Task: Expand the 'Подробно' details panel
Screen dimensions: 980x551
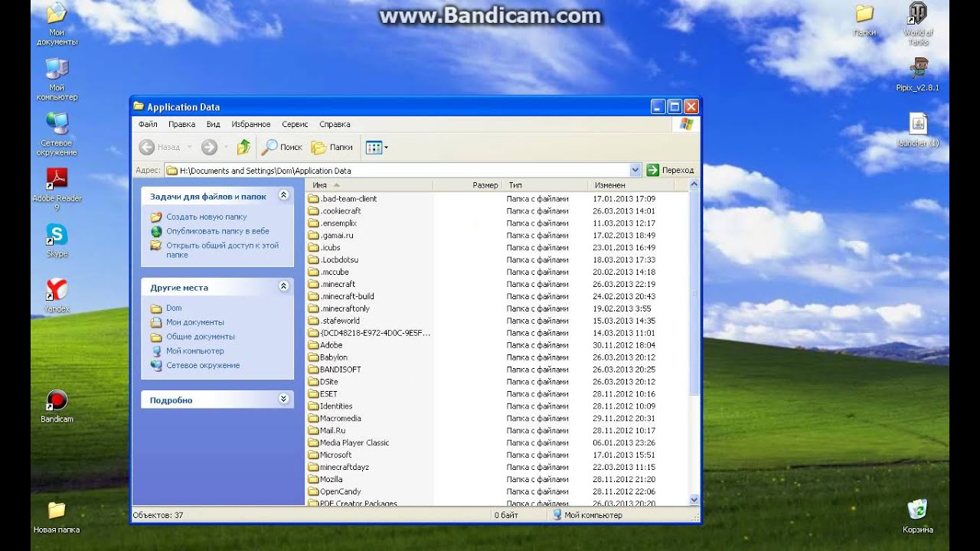Action: click(283, 399)
